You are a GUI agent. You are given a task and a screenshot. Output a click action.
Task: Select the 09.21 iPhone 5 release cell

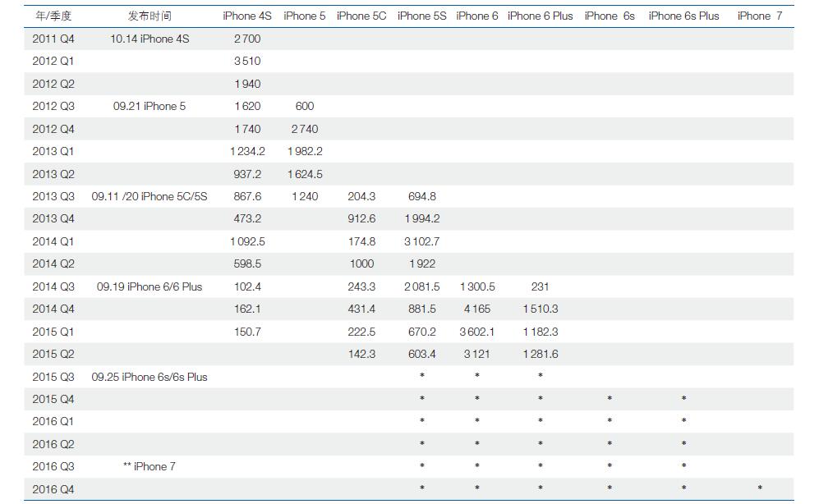click(150, 107)
